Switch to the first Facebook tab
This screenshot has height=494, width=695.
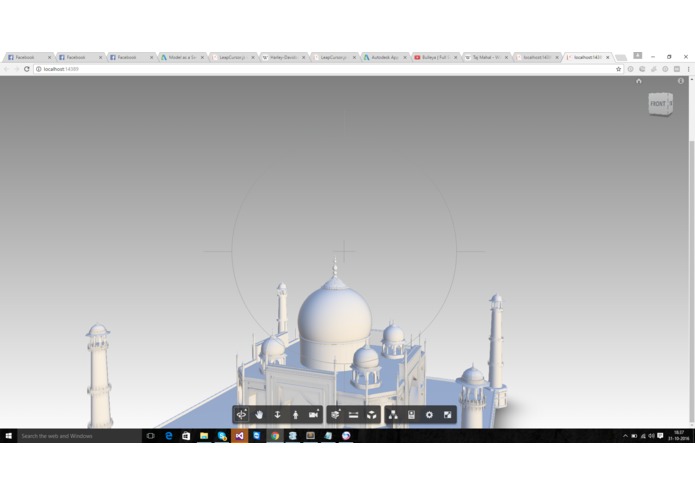click(x=29, y=57)
